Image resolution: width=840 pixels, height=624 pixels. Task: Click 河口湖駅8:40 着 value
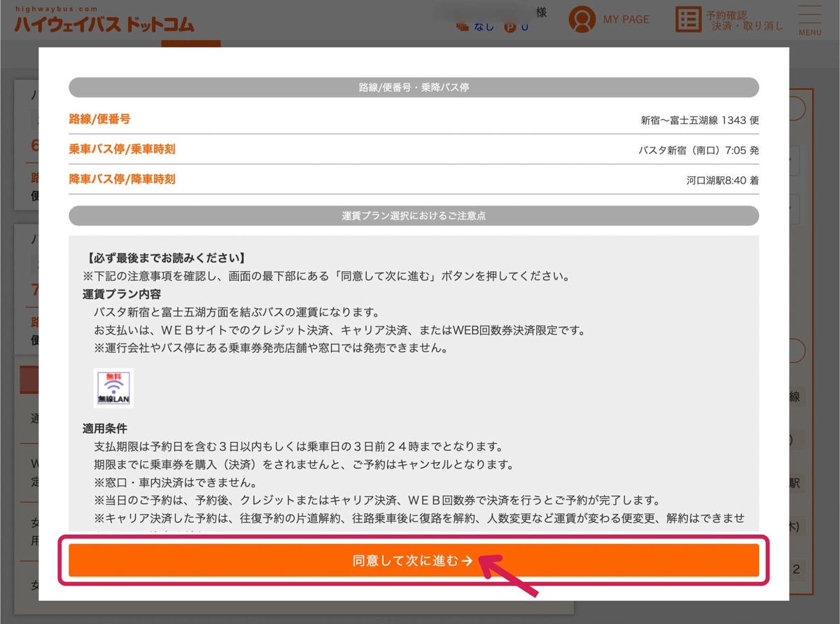tap(722, 180)
